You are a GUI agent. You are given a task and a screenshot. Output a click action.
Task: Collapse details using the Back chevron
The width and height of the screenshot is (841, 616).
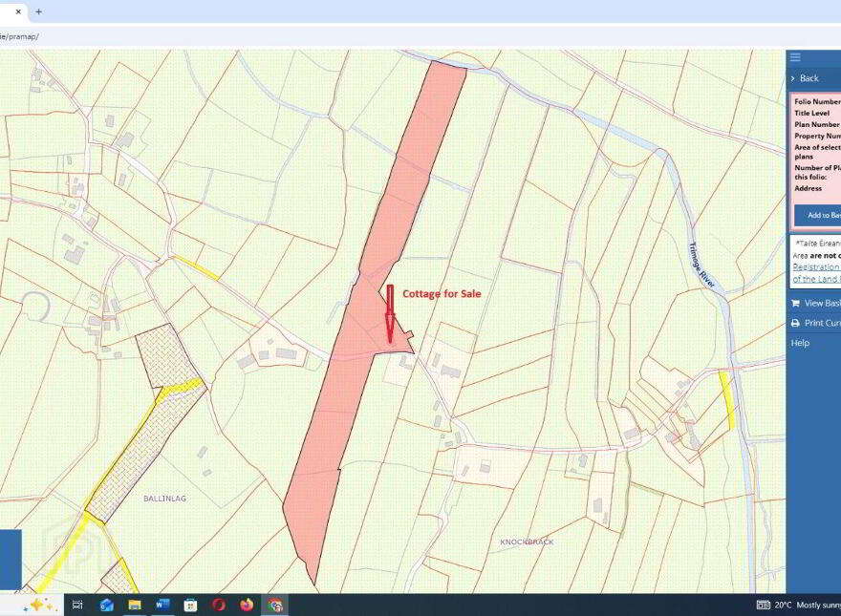793,78
